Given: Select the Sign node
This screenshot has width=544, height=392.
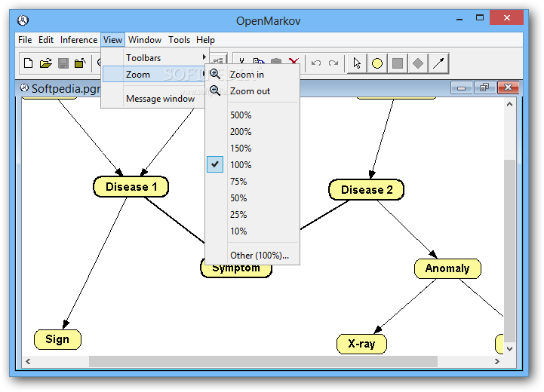Looking at the screenshot, I should click(x=57, y=339).
